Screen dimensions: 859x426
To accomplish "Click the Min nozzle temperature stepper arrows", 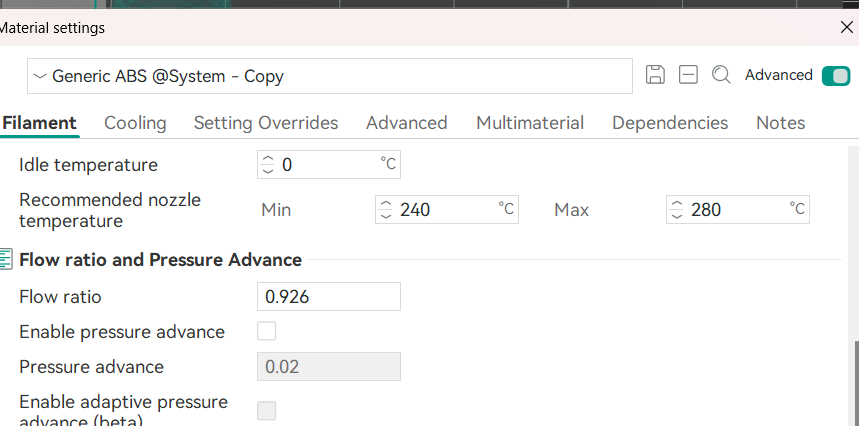I will point(385,210).
